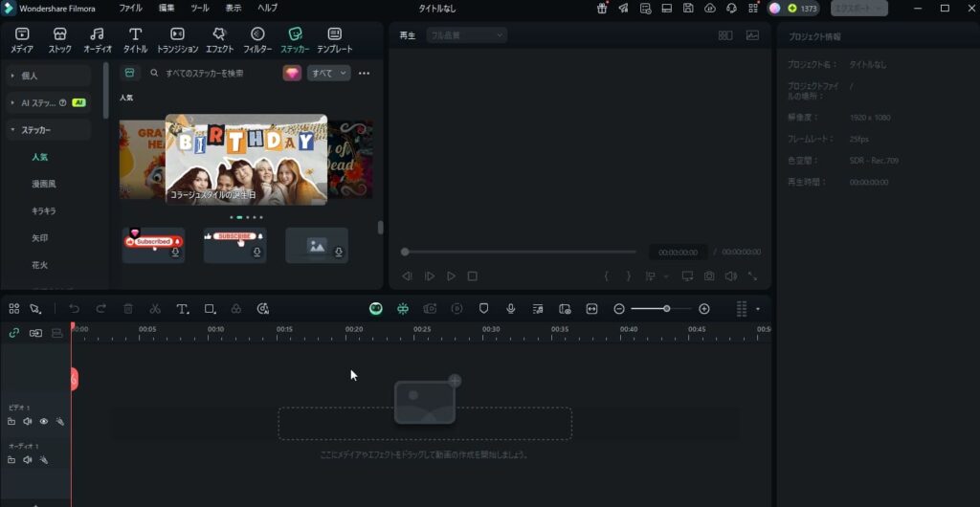The image size is (980, 507).
Task: Click the timeline zoom in plus button
Action: (x=703, y=308)
